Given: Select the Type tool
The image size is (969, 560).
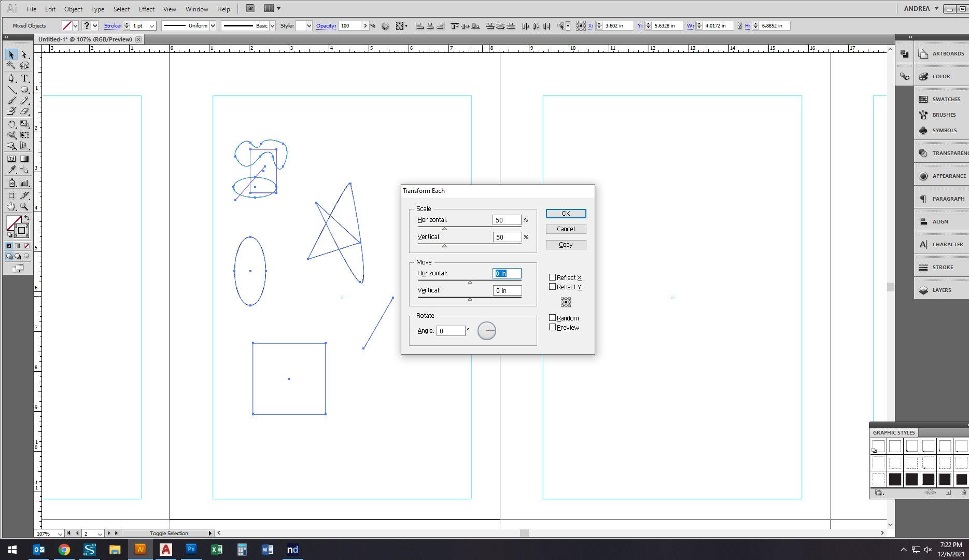Looking at the screenshot, I should 24,78.
